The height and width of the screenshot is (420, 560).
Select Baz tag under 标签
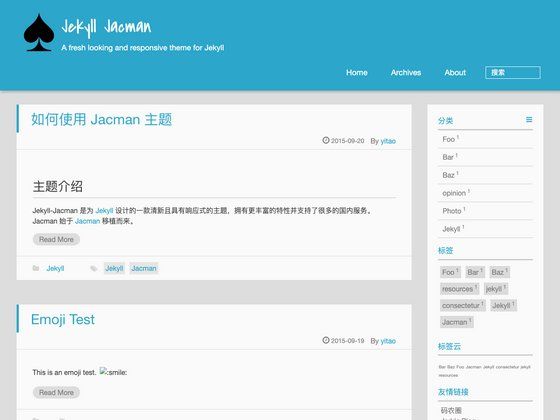pos(499,272)
